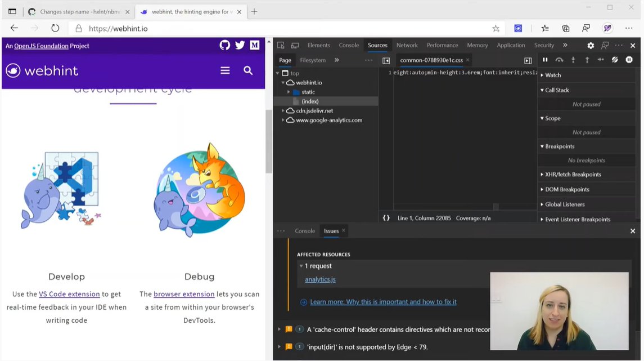Image resolution: width=644 pixels, height=361 pixels.
Task: Refresh the webhint.io page
Action: pos(55,28)
